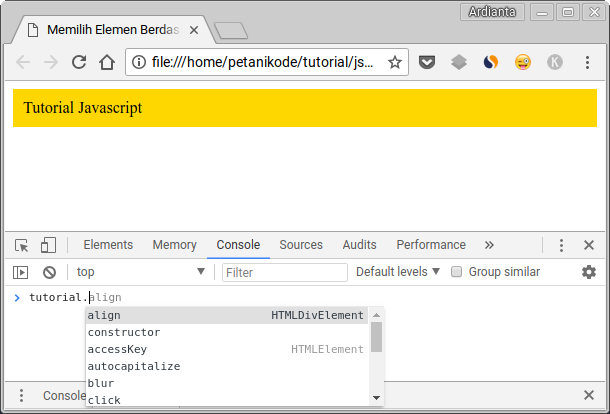610x414 pixels.
Task: Close the DevTools panel
Action: tap(589, 245)
